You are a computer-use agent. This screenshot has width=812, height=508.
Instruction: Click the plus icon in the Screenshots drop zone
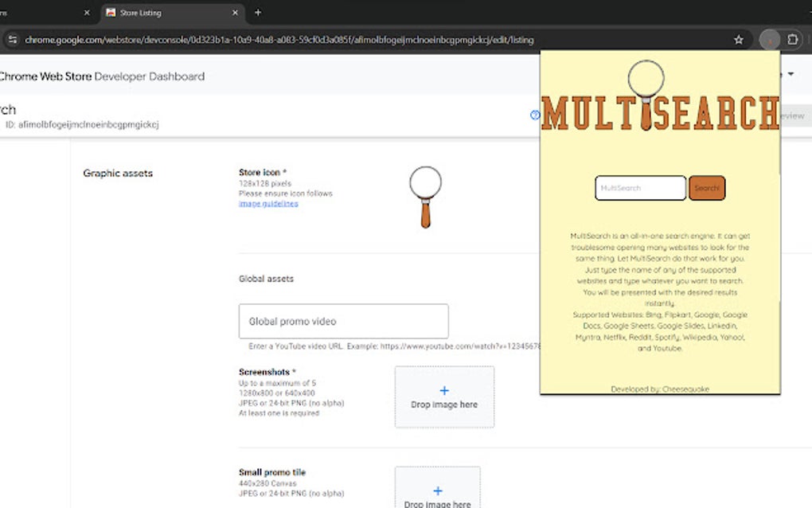tap(444, 390)
